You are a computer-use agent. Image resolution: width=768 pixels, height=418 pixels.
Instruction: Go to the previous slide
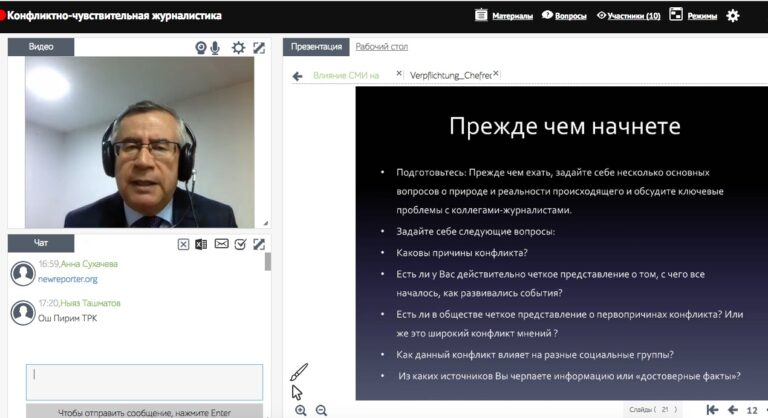733,410
